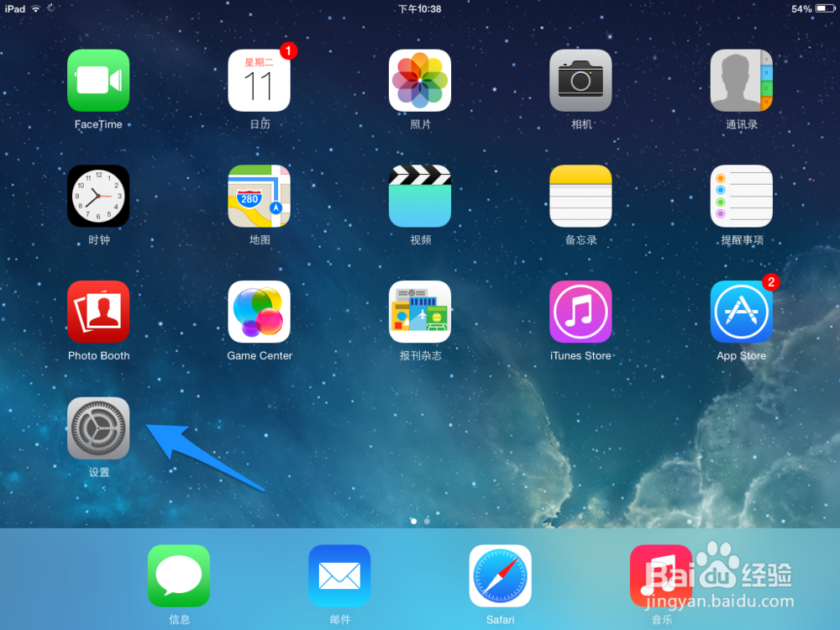This screenshot has height=630, width=840.
Task: Open Music (音乐) in the dock
Action: click(x=661, y=576)
